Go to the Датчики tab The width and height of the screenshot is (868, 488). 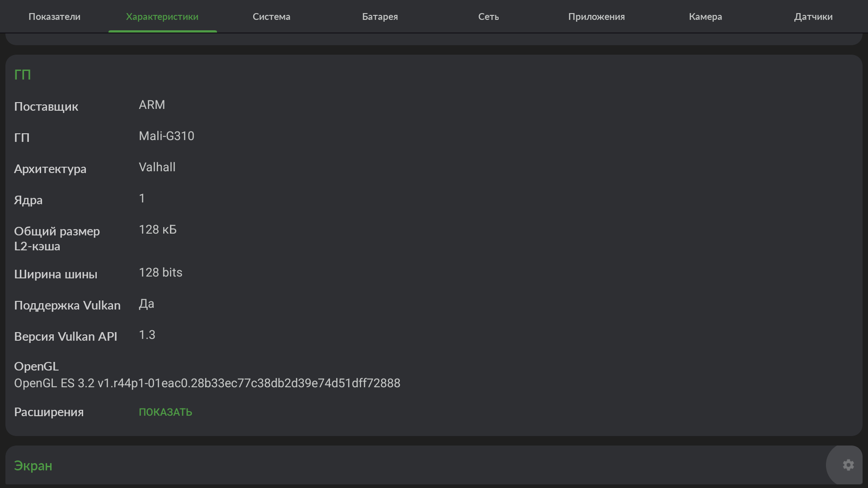point(813,17)
